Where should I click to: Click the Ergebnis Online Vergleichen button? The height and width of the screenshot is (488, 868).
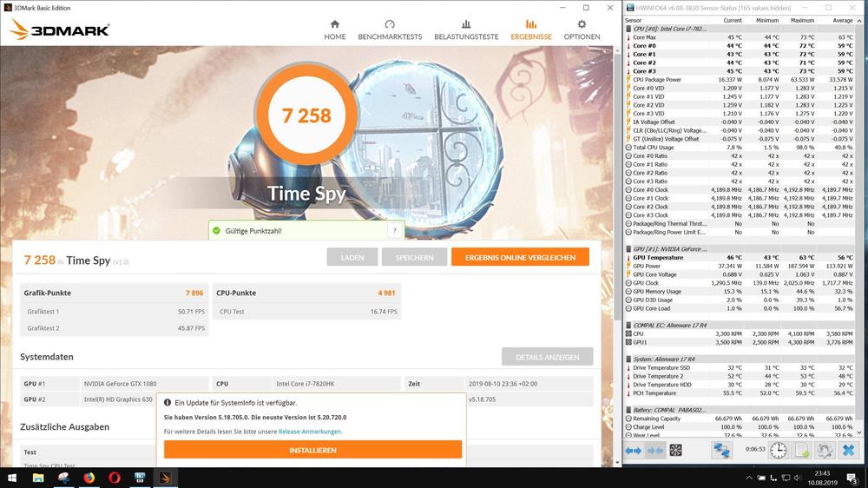coord(520,258)
